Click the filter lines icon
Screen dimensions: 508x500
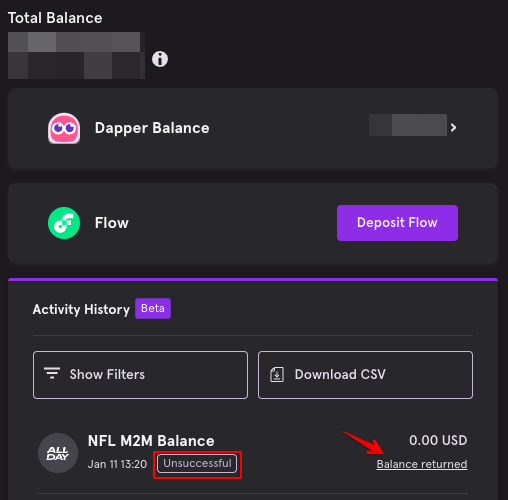click(52, 373)
